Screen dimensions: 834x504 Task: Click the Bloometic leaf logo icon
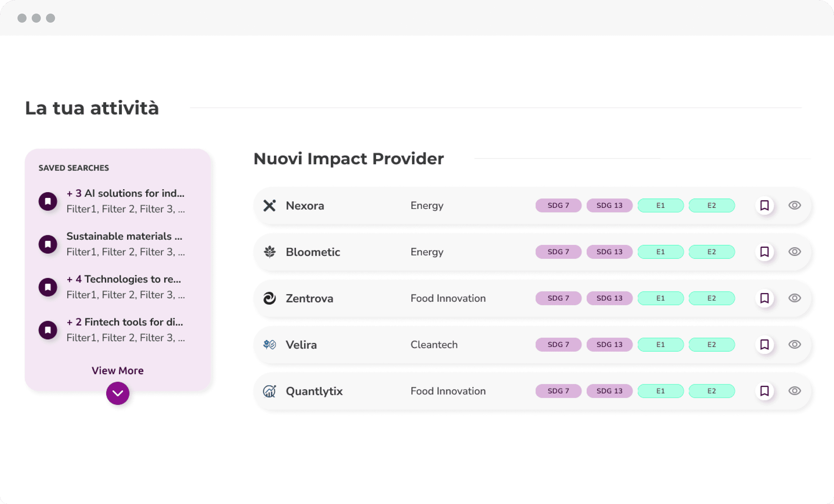tap(269, 252)
